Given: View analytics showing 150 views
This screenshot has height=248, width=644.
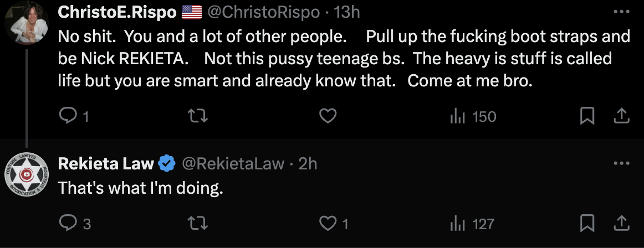Looking at the screenshot, I should (473, 117).
